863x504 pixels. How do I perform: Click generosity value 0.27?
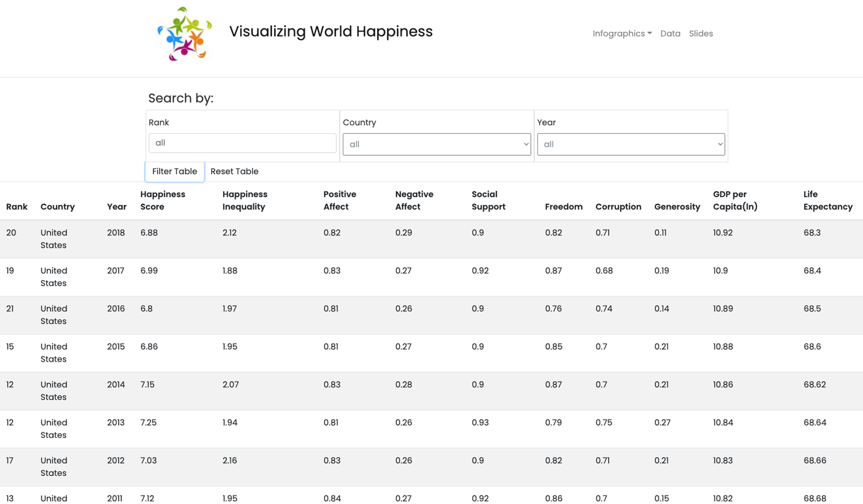662,422
